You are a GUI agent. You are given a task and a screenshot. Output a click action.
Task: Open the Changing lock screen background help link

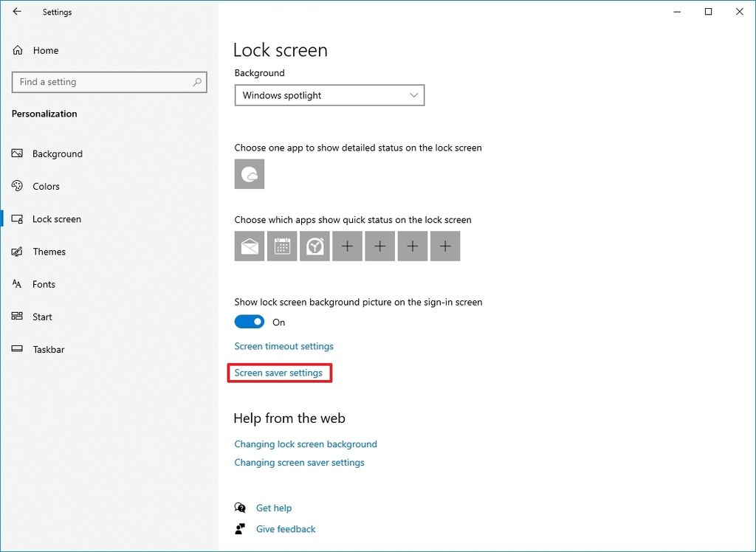[x=305, y=444]
